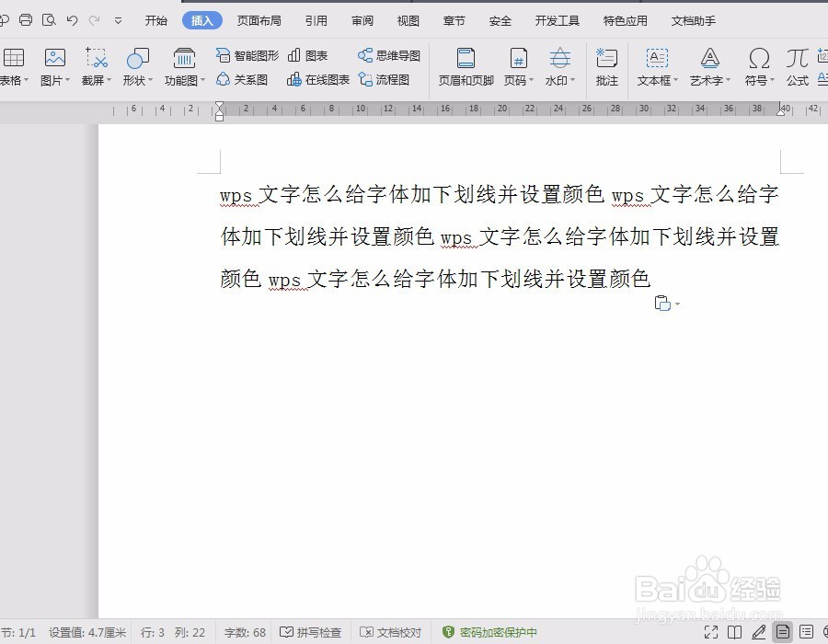The image size is (828, 644).
Task: Insert a symbol with 符号 icon
Action: click(x=759, y=58)
